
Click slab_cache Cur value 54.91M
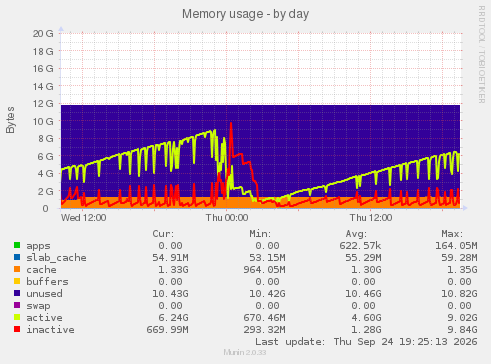coord(170,258)
